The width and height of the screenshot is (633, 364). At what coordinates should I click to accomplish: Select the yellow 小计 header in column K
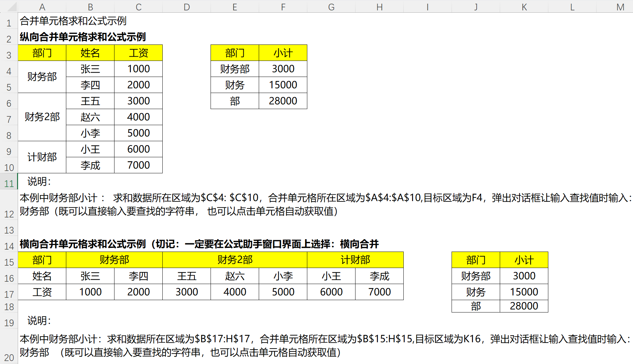(x=524, y=260)
